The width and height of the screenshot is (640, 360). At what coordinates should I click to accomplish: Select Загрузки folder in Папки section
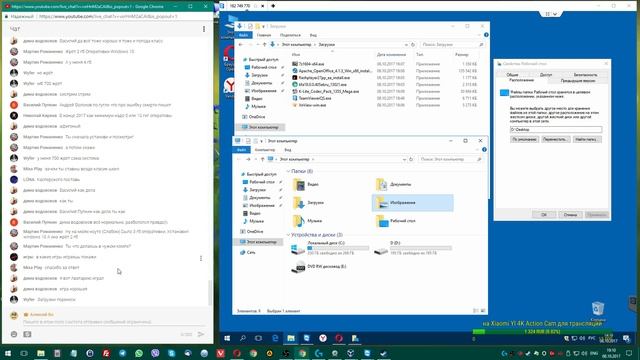coord(308,203)
